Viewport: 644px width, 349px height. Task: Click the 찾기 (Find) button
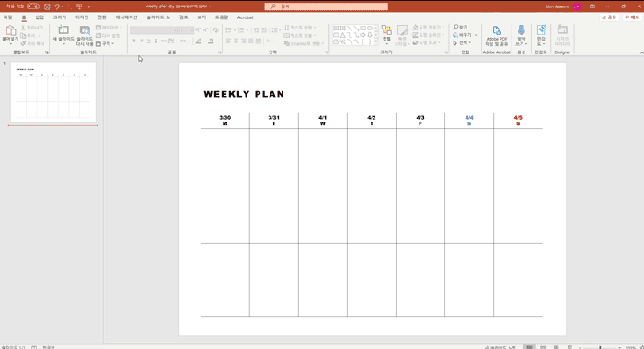coord(460,27)
